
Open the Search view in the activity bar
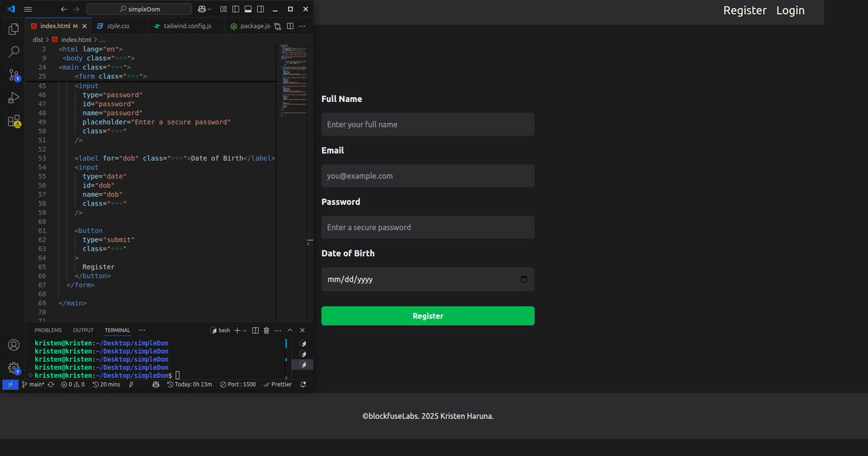point(13,51)
